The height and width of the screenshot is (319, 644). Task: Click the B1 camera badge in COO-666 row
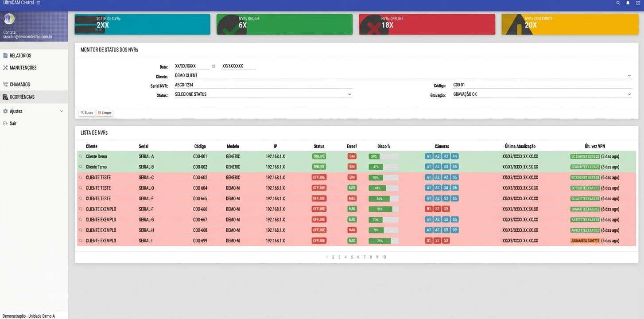click(428, 209)
